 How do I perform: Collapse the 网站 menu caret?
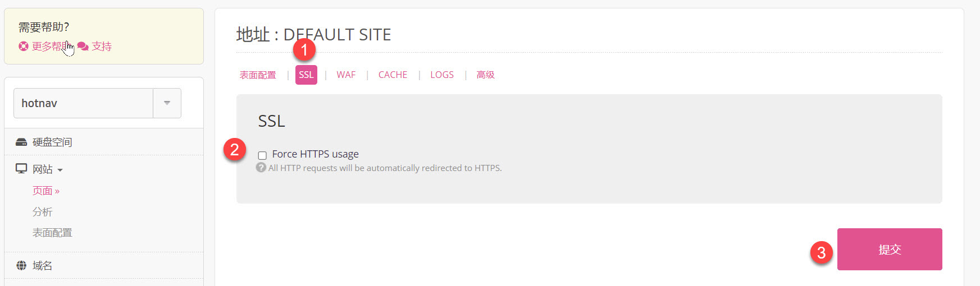[x=60, y=170]
